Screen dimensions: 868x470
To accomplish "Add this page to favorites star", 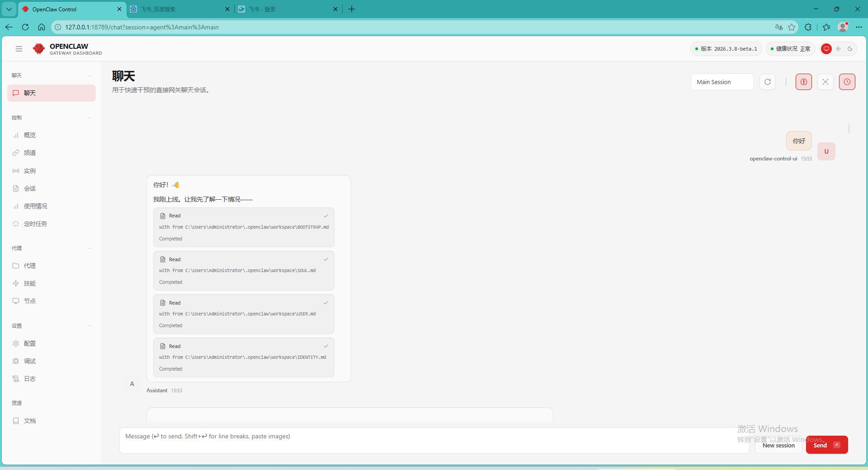I will [x=792, y=27].
